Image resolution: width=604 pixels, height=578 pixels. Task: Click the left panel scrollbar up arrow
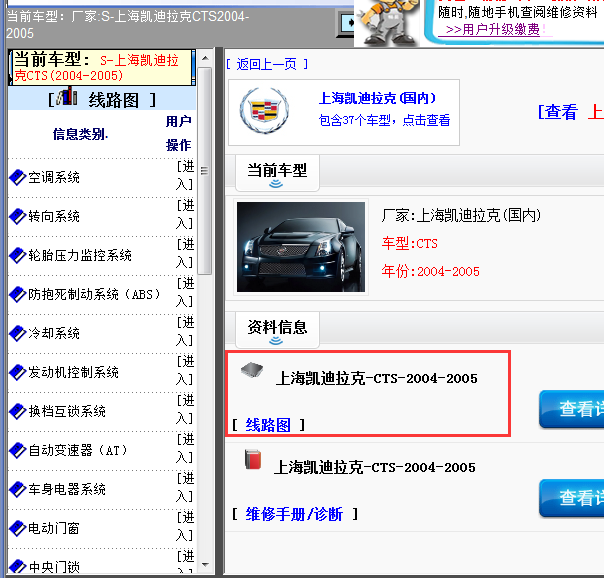205,58
